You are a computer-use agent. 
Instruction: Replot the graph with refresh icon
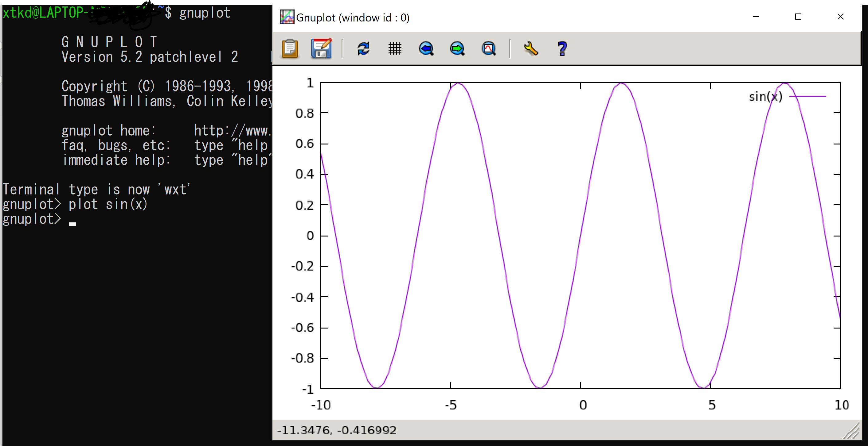click(363, 49)
